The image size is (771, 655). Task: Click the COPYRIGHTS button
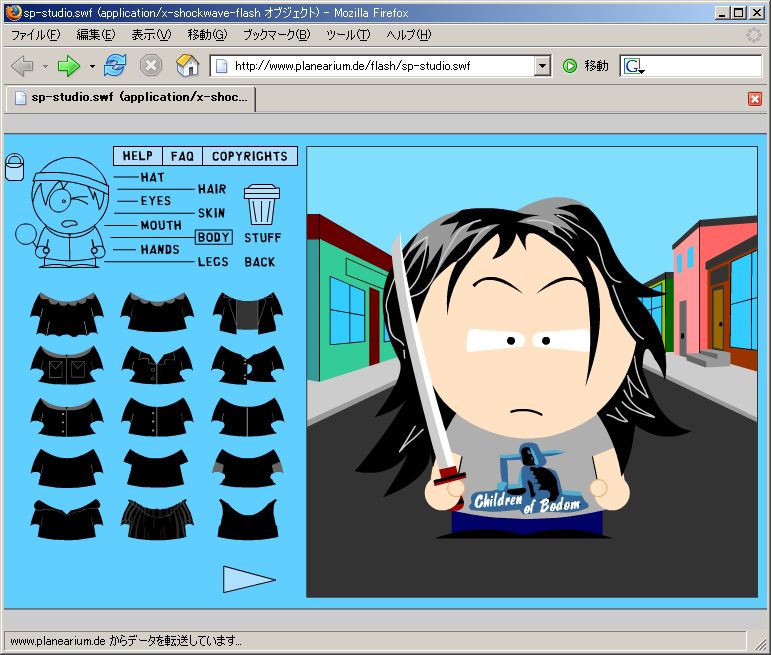point(250,156)
